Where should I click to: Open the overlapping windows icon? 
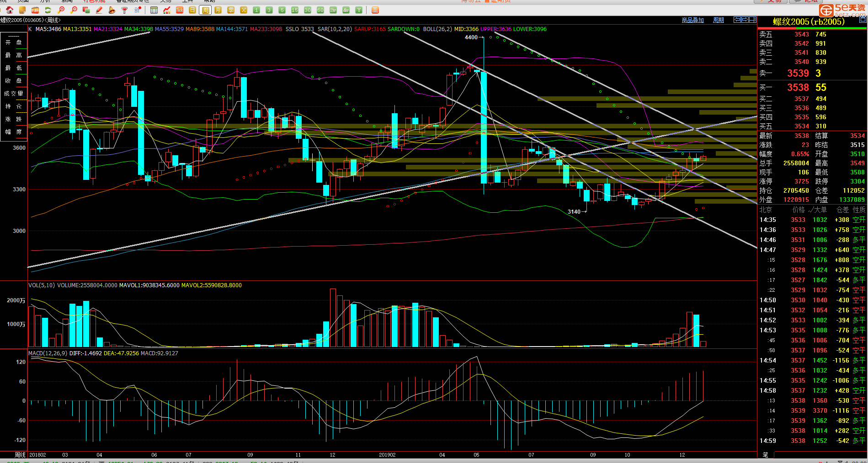(x=86, y=10)
